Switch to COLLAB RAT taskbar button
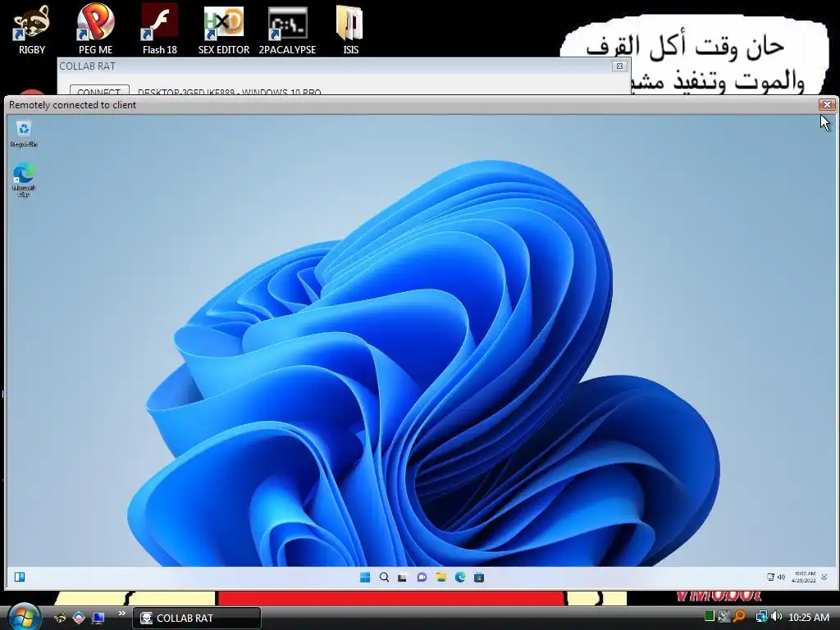The height and width of the screenshot is (630, 840). point(197,618)
